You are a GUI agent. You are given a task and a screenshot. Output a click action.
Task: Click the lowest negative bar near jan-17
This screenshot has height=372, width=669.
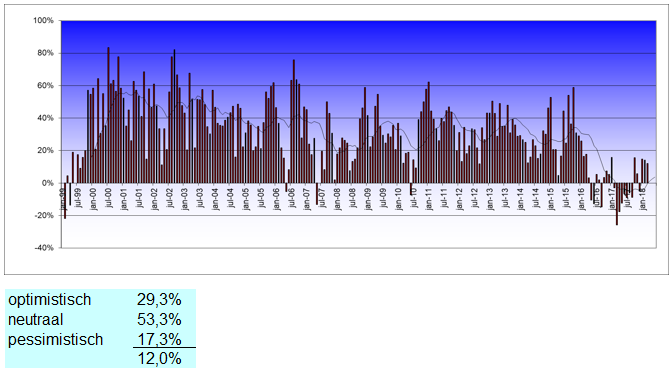tap(617, 204)
